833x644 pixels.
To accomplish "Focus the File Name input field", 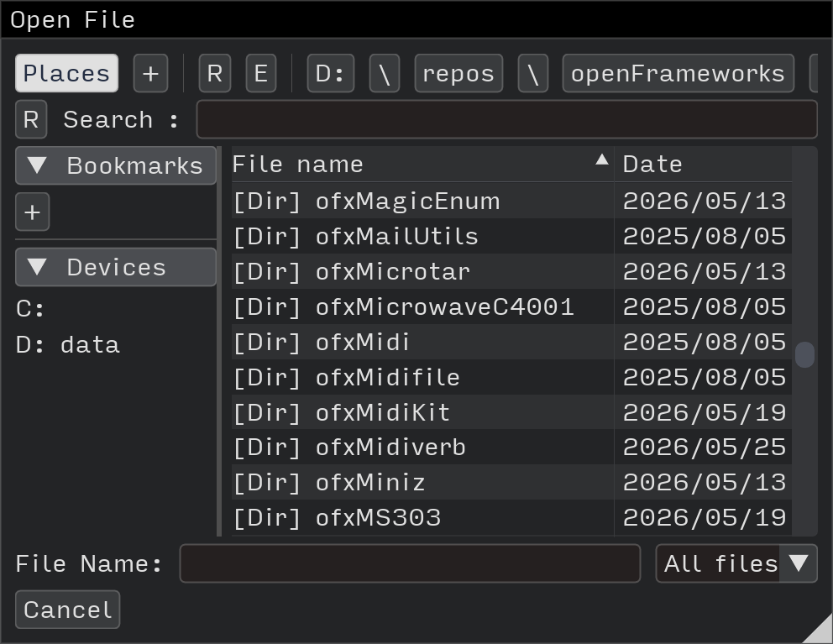I will 410,563.
